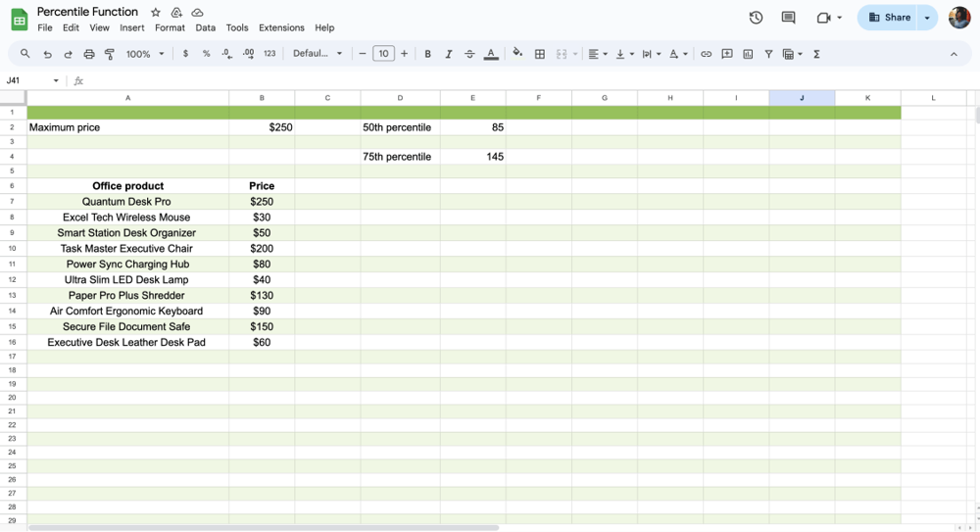Image resolution: width=980 pixels, height=532 pixels.
Task: Select the paint format tool
Action: pos(110,54)
